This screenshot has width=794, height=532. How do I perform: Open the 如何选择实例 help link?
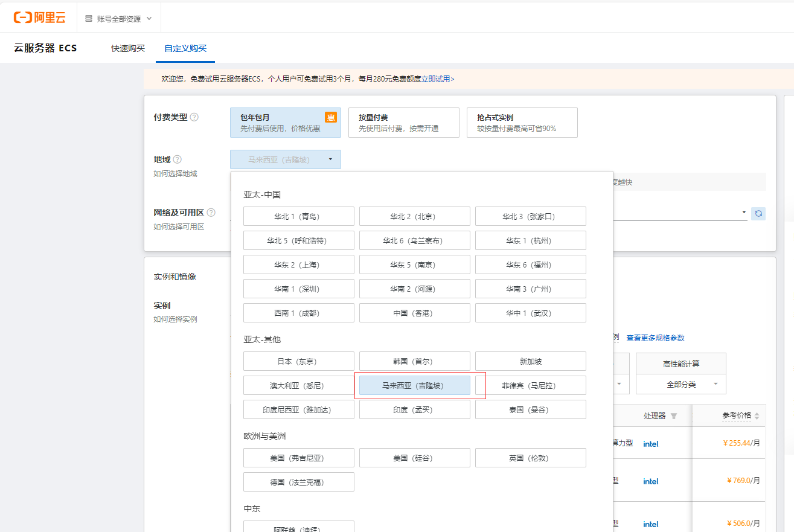pos(175,319)
